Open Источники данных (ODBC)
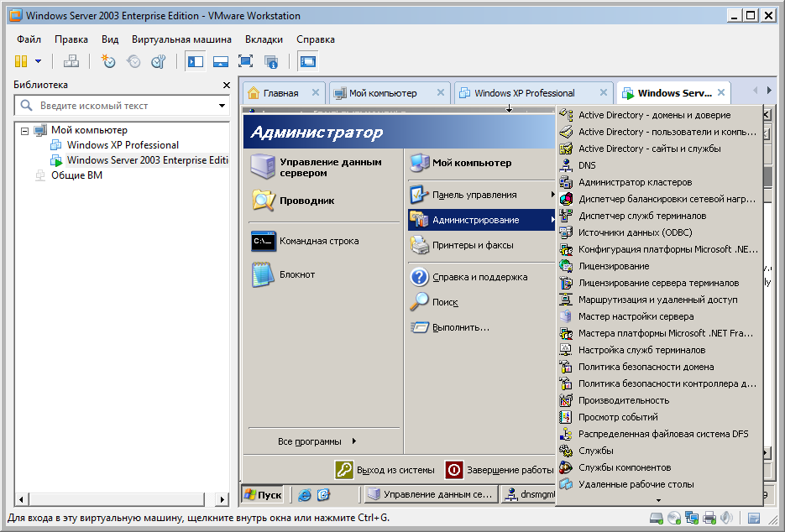 (659, 232)
